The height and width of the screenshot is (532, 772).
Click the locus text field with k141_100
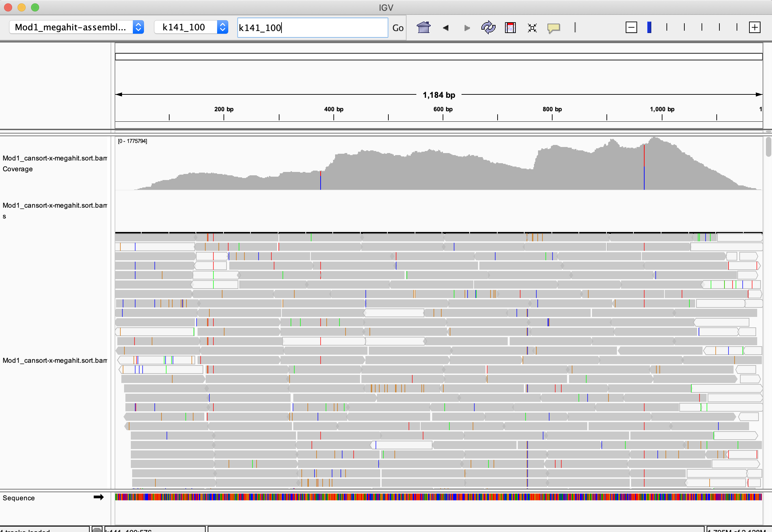(312, 28)
